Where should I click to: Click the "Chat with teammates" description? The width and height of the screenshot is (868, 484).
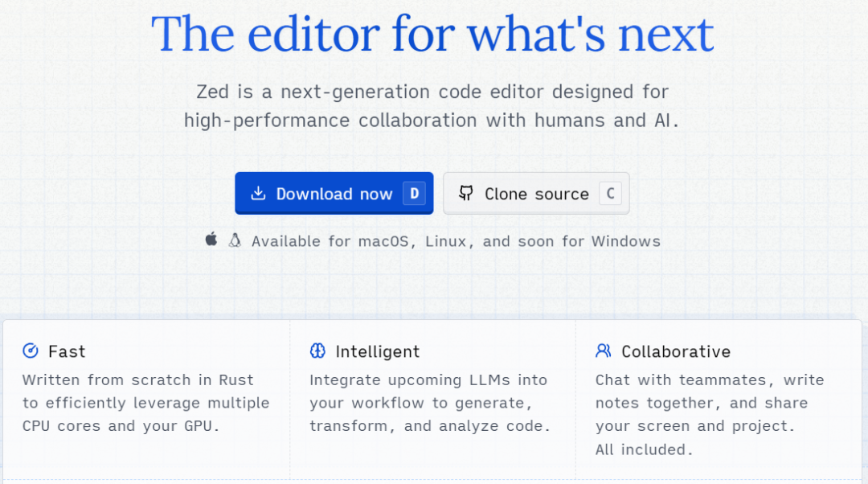click(709, 414)
